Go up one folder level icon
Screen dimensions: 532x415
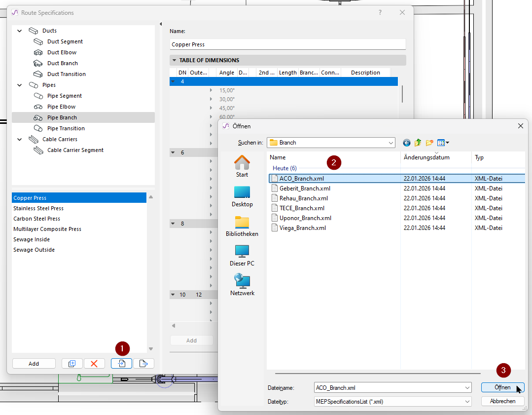[x=418, y=143]
